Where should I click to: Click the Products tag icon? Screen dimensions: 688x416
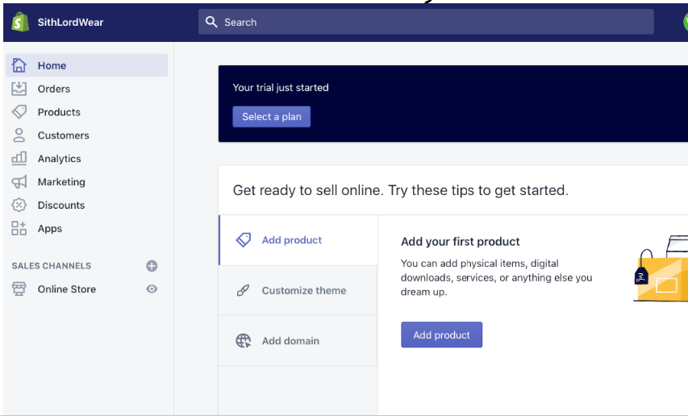tap(19, 112)
